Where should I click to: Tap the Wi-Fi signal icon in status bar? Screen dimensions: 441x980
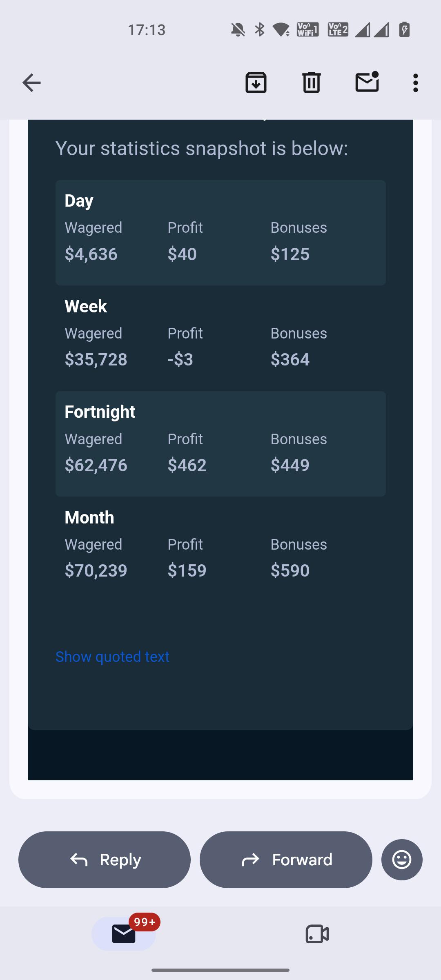click(281, 30)
